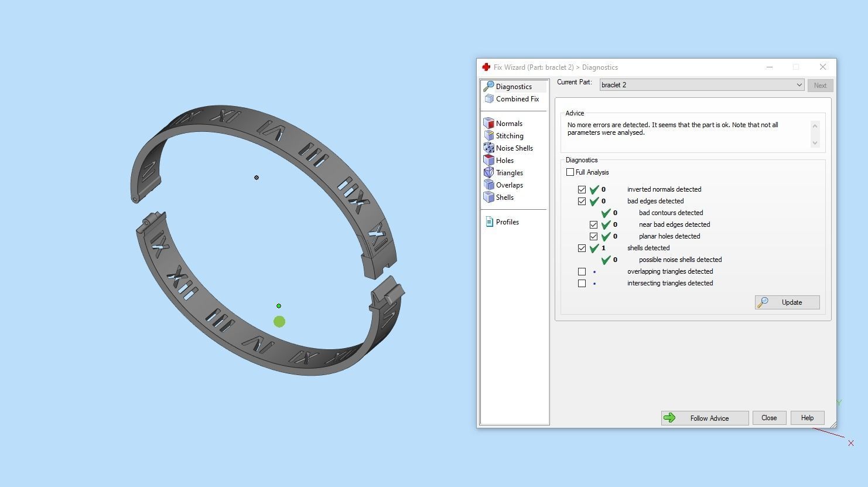Minimize the Fix Wizard window
Viewport: 868px width, 487px height.
[770, 67]
